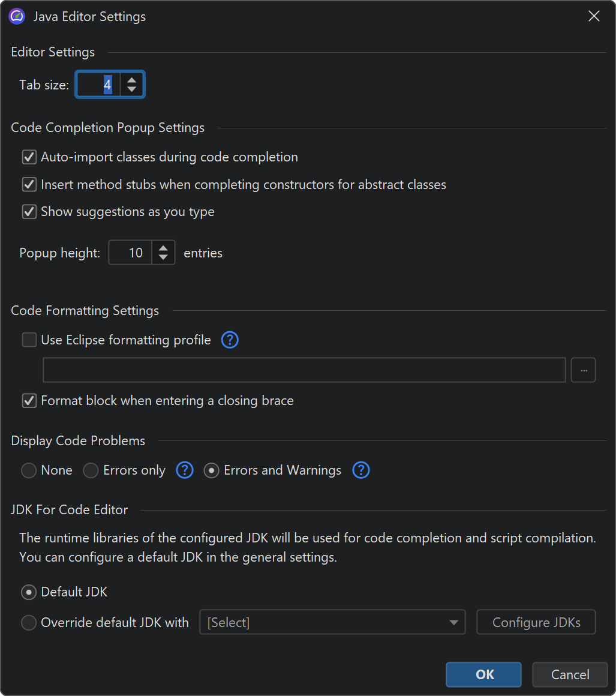616x696 pixels.
Task: Increase Tab size with up arrow
Action: click(x=132, y=80)
